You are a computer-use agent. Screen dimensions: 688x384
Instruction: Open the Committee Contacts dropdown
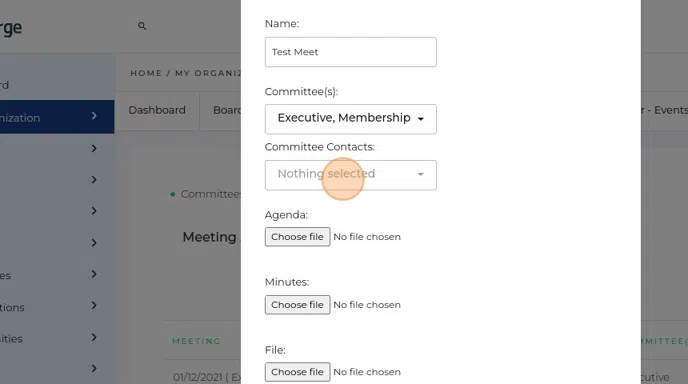(x=351, y=175)
